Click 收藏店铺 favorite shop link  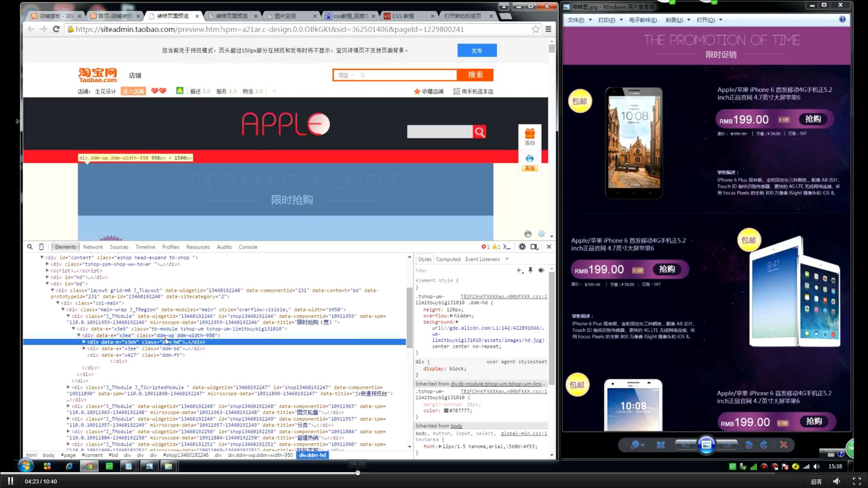(x=429, y=91)
